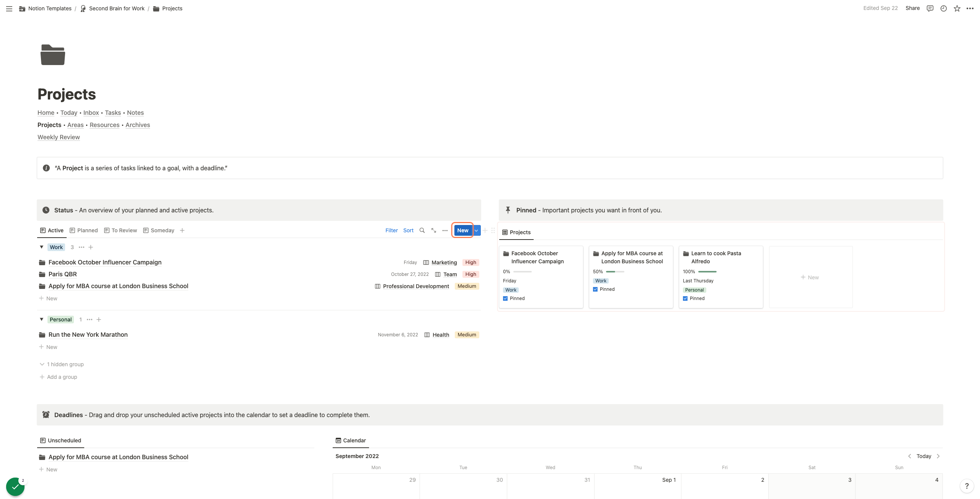Open Work group options ellipsis
The width and height of the screenshot is (980, 499).
click(x=82, y=247)
